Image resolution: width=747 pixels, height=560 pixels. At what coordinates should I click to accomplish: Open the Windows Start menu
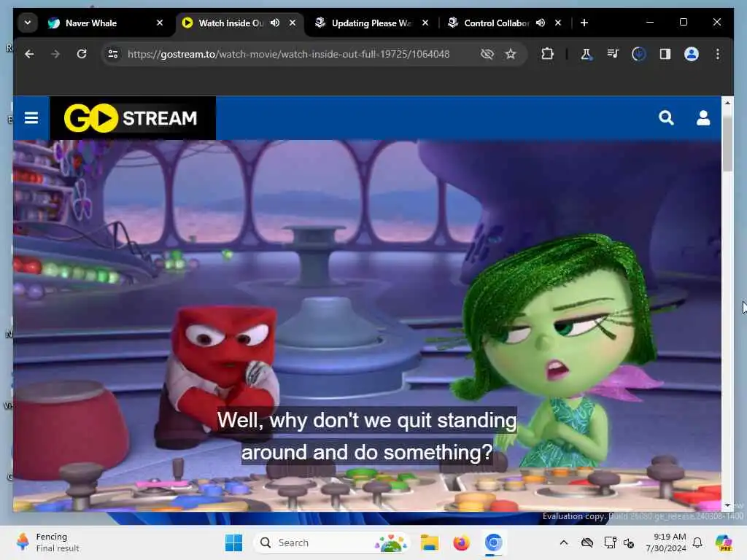[233, 542]
